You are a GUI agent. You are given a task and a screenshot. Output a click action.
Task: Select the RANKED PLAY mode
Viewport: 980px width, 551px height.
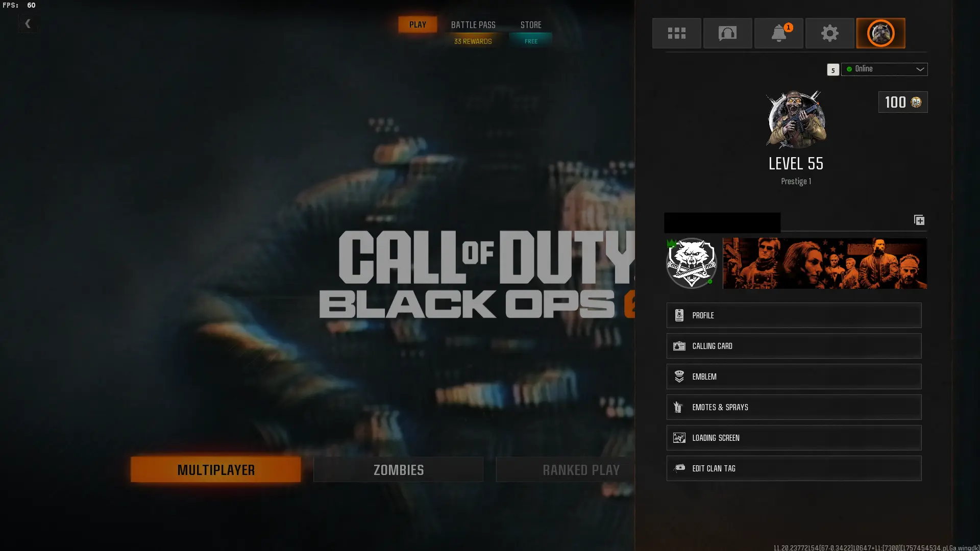pos(565,469)
